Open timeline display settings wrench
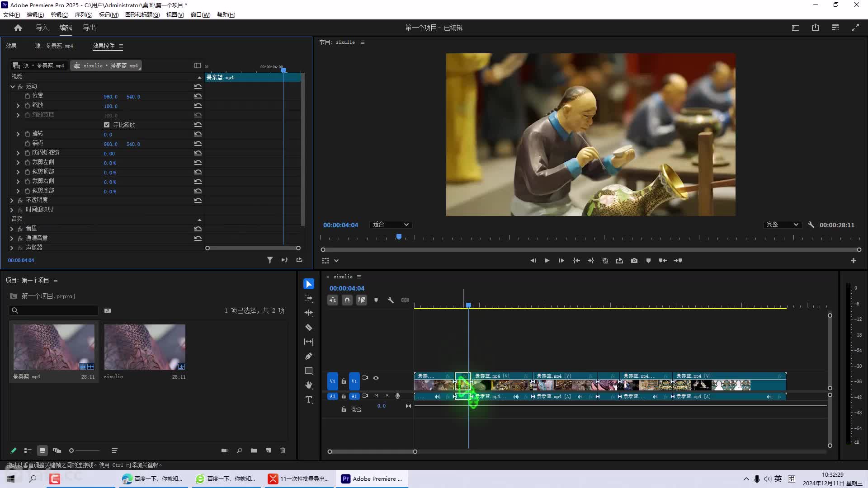Screen dimensions: 868x488 click(x=391, y=300)
